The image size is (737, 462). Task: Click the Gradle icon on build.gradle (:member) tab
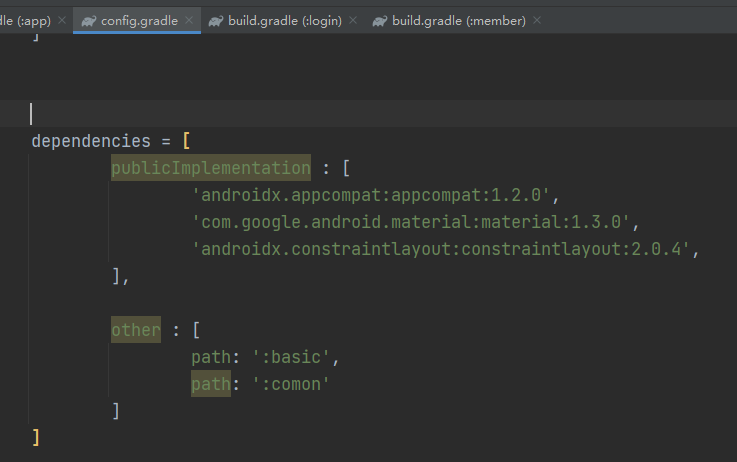point(380,21)
